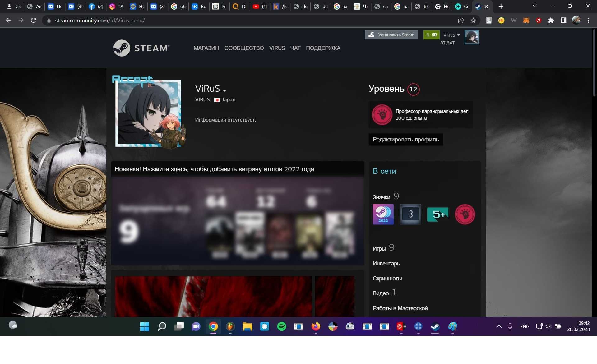Open Spotify from the taskbar
597x364 pixels.
coord(281,326)
